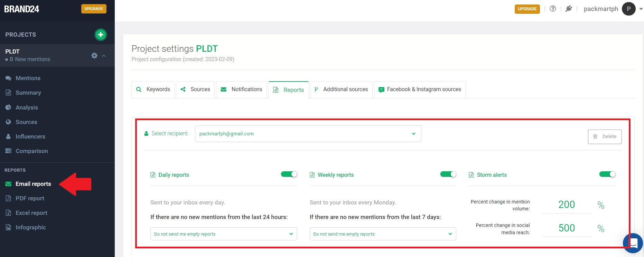This screenshot has width=644, height=257.
Task: Open PLDT project settings gear
Action: click(94, 56)
